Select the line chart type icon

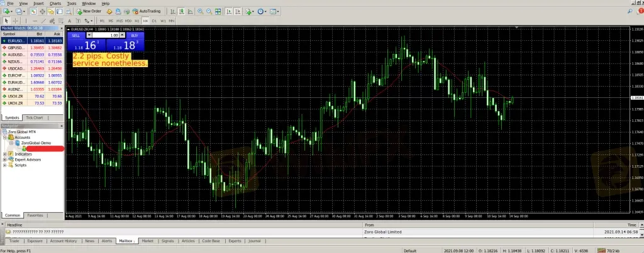pos(190,11)
